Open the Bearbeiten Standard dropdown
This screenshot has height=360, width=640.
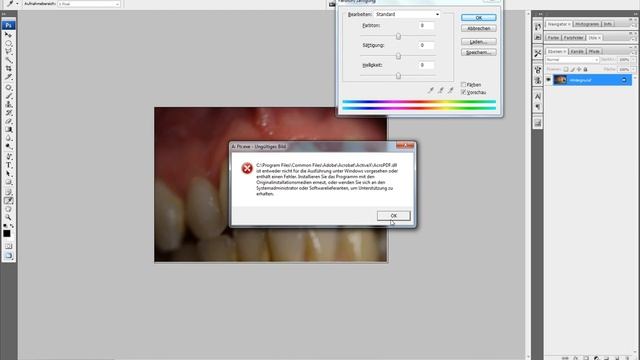[x=407, y=14]
